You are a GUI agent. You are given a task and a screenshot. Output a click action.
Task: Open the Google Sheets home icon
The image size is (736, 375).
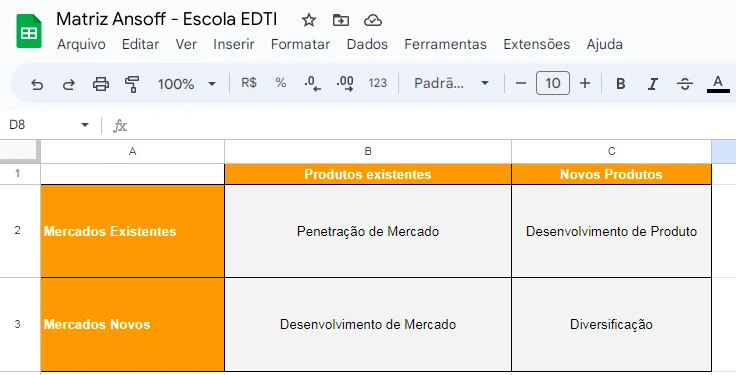pos(29,31)
